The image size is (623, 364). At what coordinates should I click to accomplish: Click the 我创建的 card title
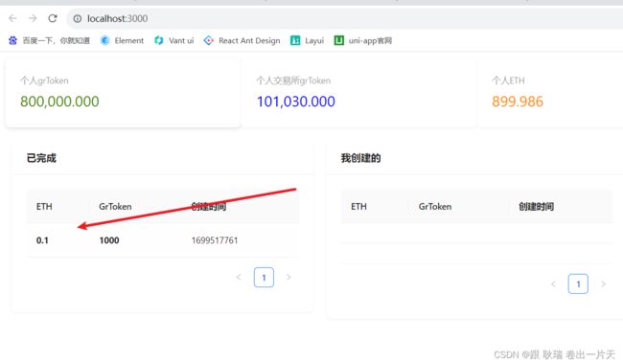point(360,158)
